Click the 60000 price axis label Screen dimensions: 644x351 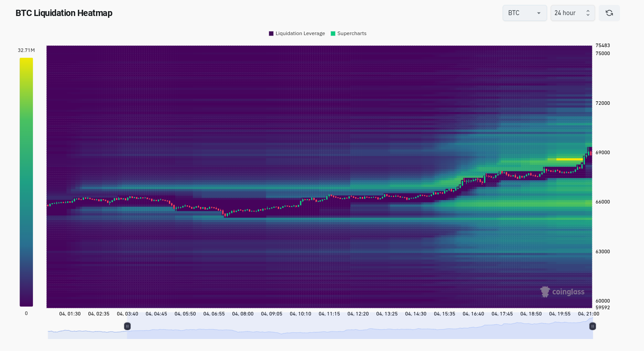click(603, 301)
